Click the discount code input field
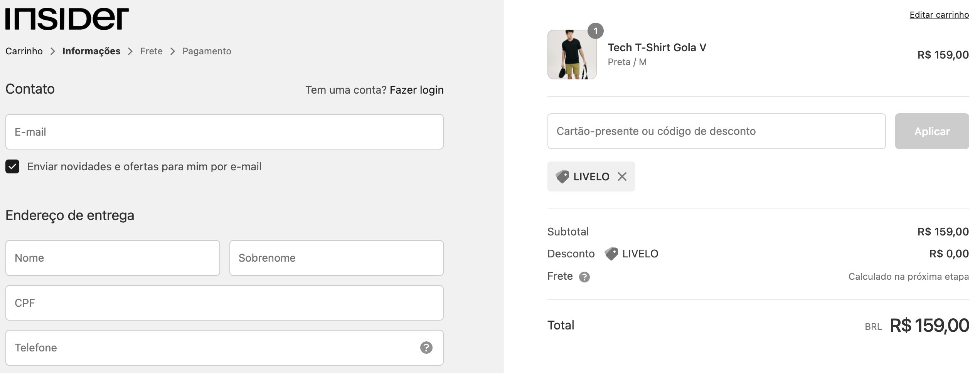This screenshot has height=373, width=980. click(x=716, y=131)
